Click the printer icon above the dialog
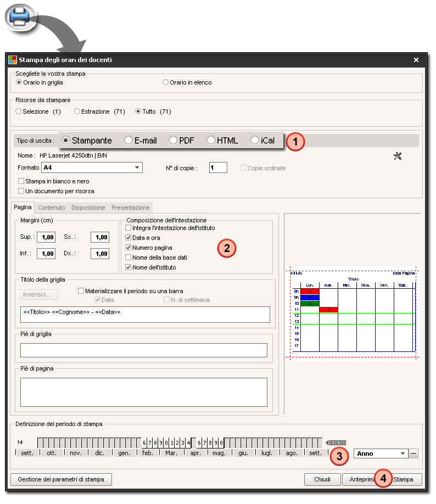The image size is (436, 504). tap(20, 17)
